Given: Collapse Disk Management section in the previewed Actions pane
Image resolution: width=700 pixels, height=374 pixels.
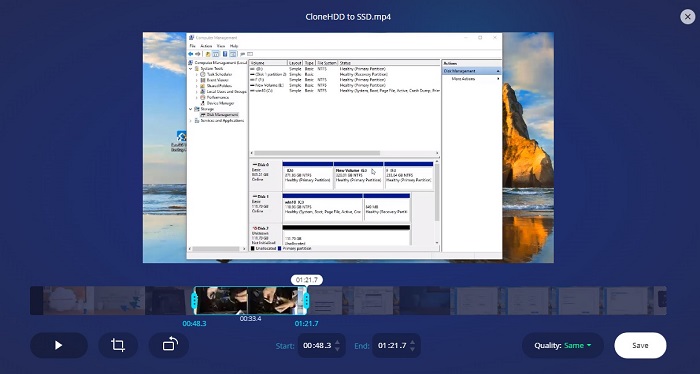Looking at the screenshot, I should click(x=498, y=71).
